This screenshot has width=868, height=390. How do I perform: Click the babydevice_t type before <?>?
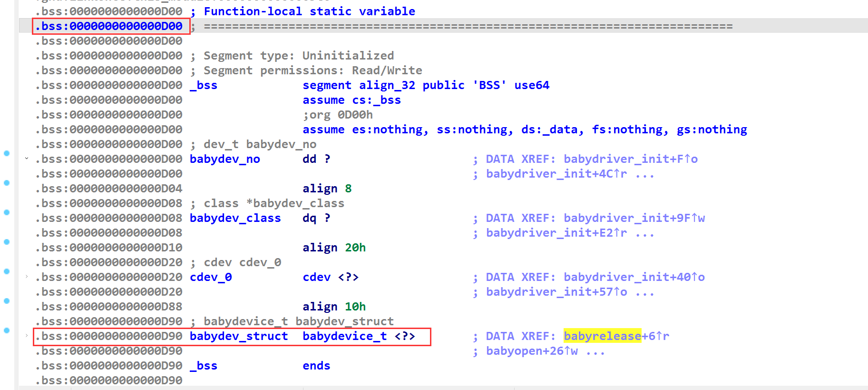(x=345, y=336)
